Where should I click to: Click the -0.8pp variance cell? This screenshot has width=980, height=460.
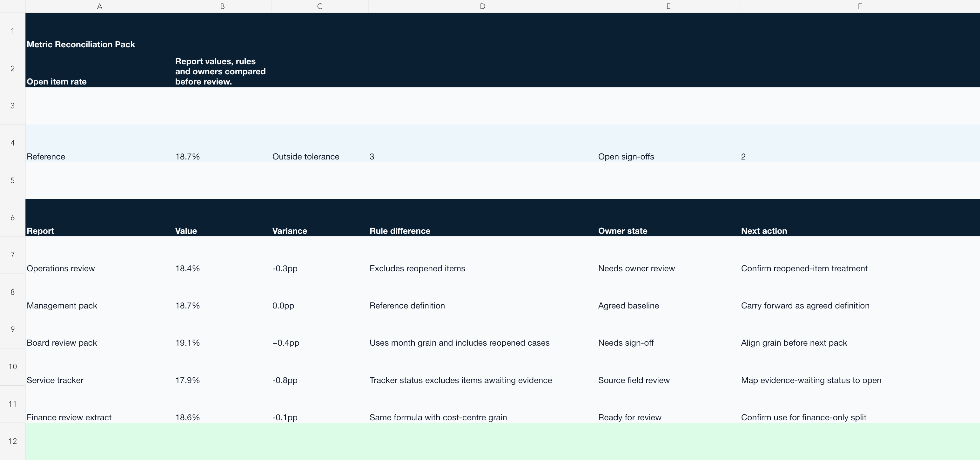319,367
